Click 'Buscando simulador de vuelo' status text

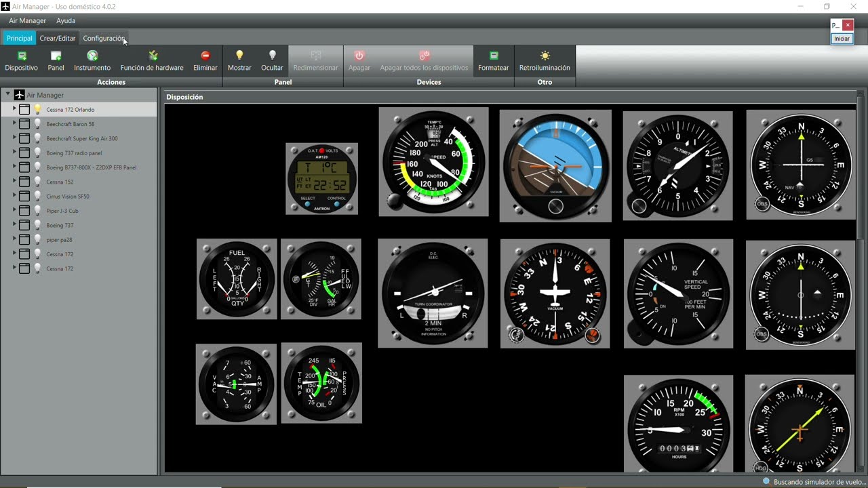pos(819,482)
